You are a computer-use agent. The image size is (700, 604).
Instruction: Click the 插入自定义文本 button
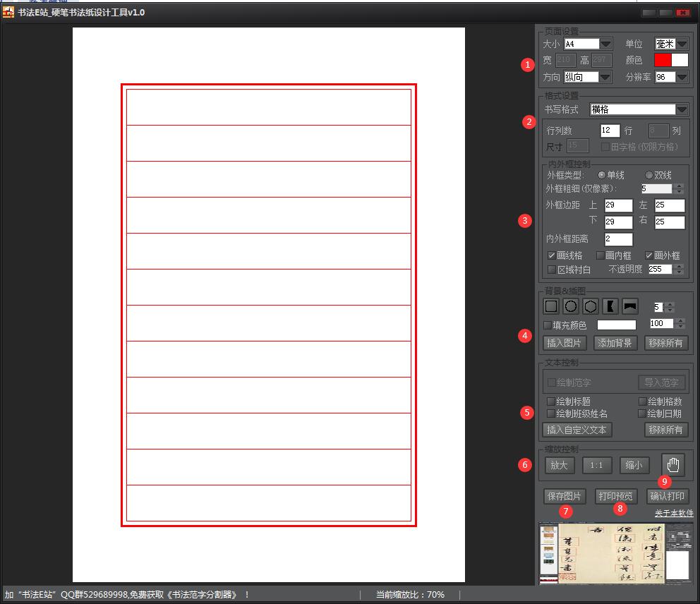(x=577, y=430)
